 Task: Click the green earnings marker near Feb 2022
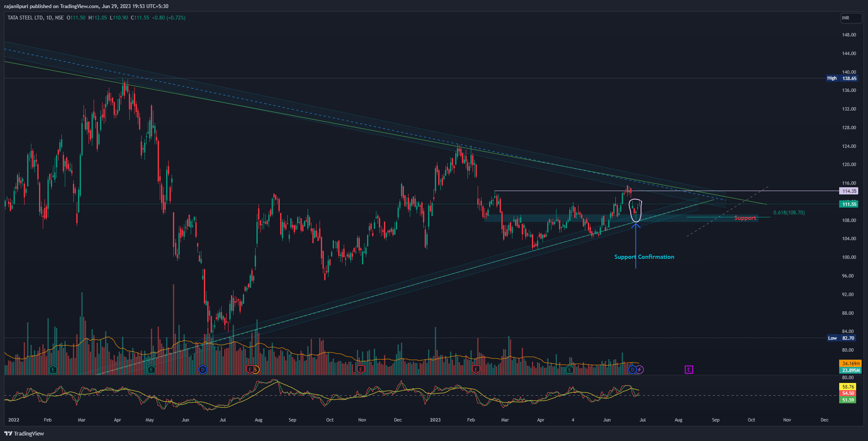coord(53,370)
